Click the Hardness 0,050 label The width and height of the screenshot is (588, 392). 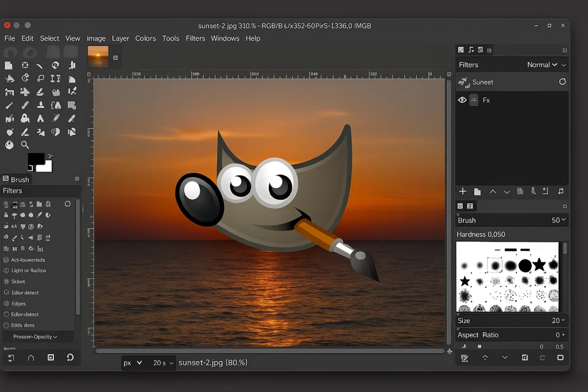coord(481,234)
